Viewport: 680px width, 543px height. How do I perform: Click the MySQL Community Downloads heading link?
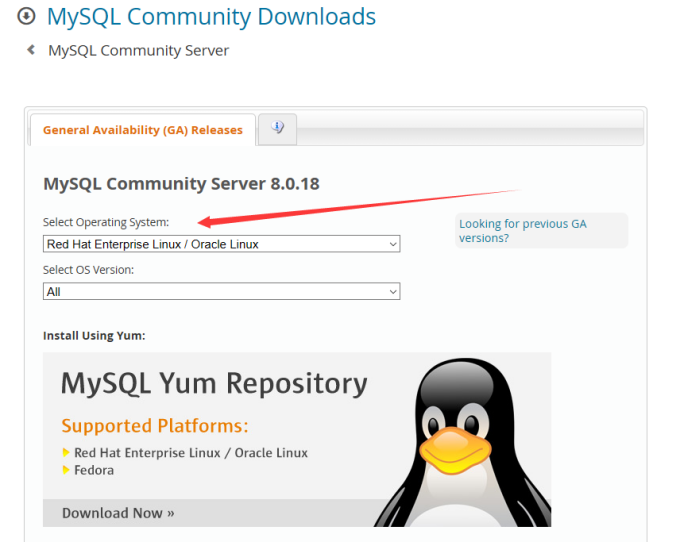(211, 17)
